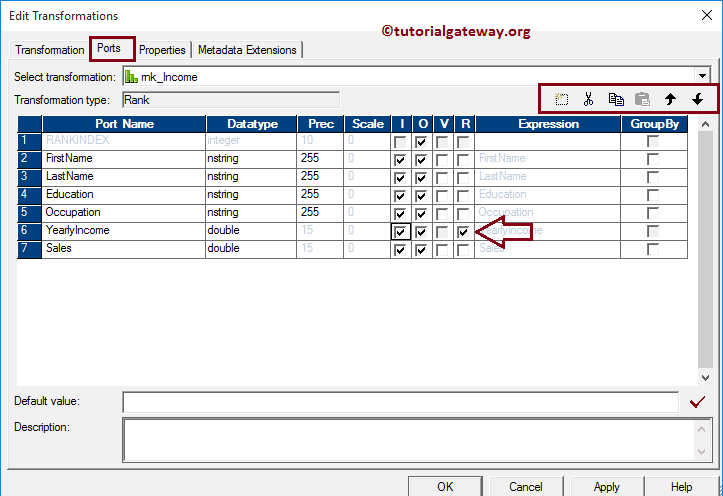723x496 pixels.
Task: Click row number 6 header
Action: tap(29, 231)
